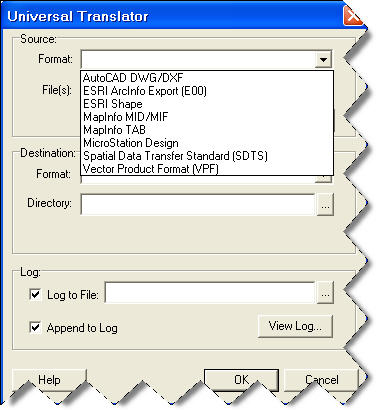Close the Universal Translator dialog
The width and height of the screenshot is (376, 410).
[352, 17]
